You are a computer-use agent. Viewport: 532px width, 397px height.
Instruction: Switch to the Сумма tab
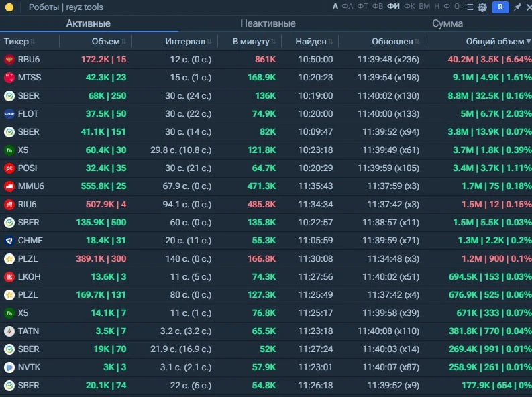(x=447, y=23)
